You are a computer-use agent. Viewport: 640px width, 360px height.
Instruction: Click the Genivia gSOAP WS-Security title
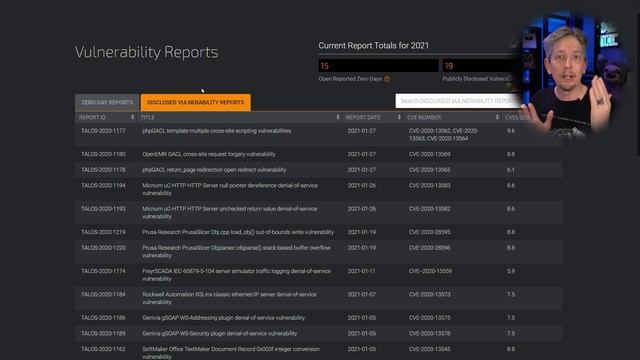click(x=220, y=333)
